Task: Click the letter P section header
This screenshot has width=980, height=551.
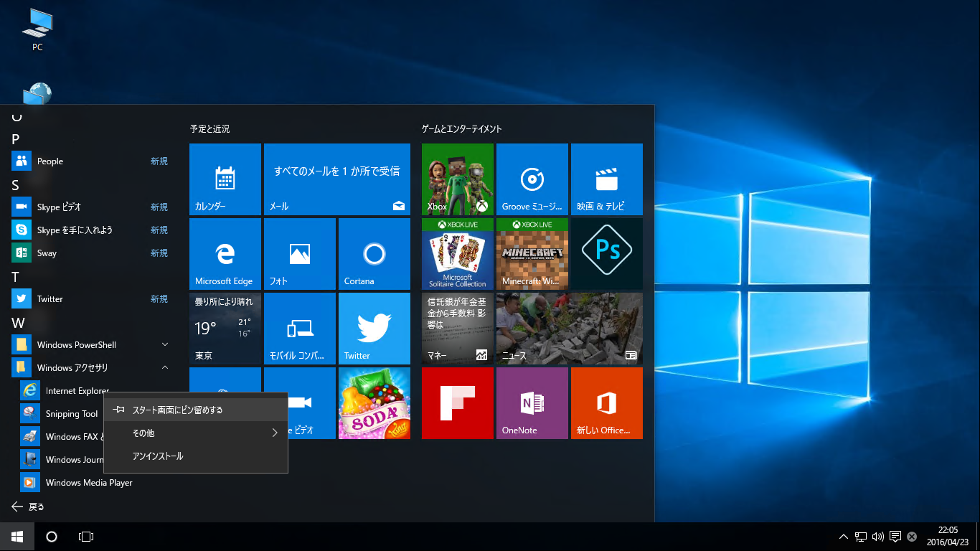Action: pyautogui.click(x=16, y=139)
